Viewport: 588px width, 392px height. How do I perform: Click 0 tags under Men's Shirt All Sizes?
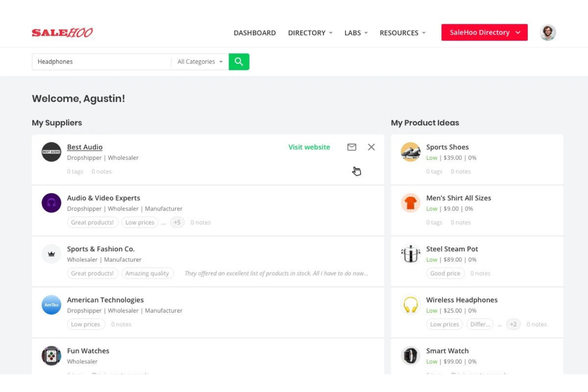pos(434,222)
